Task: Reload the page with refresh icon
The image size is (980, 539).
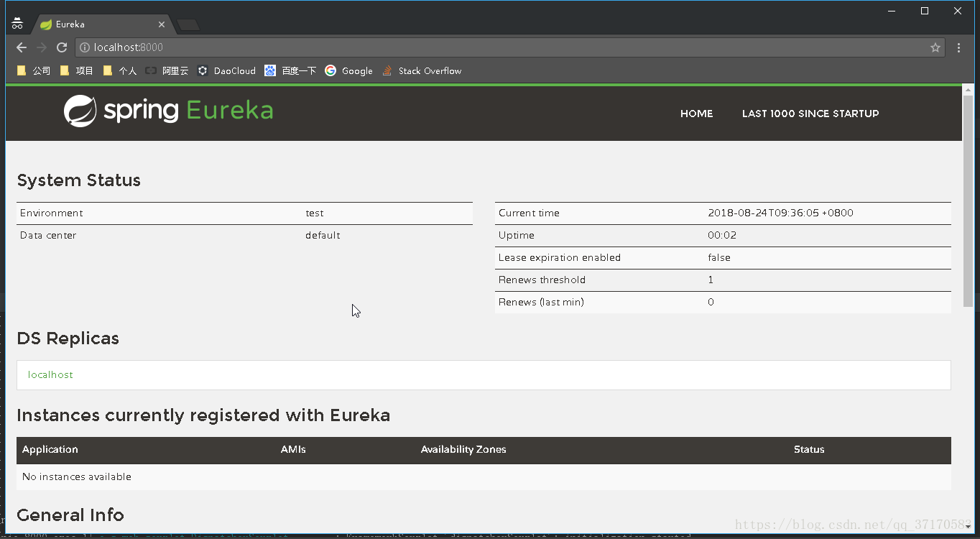Action: pyautogui.click(x=62, y=47)
